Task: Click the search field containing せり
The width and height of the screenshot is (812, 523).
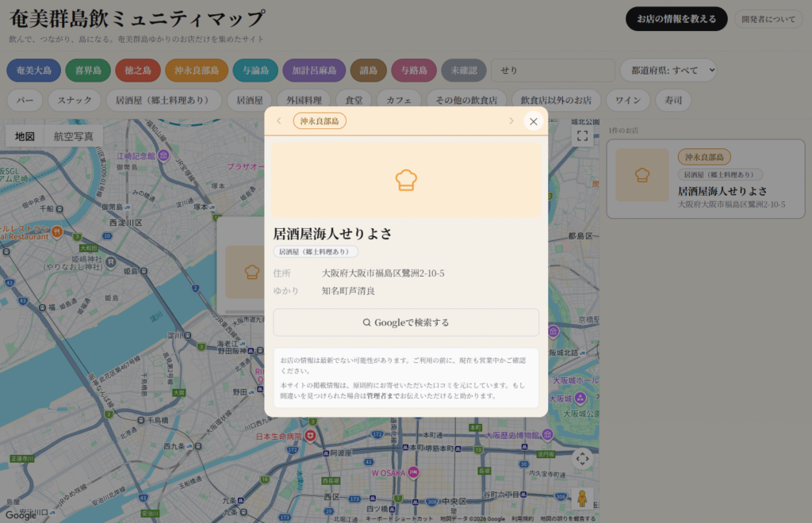Action: click(553, 71)
